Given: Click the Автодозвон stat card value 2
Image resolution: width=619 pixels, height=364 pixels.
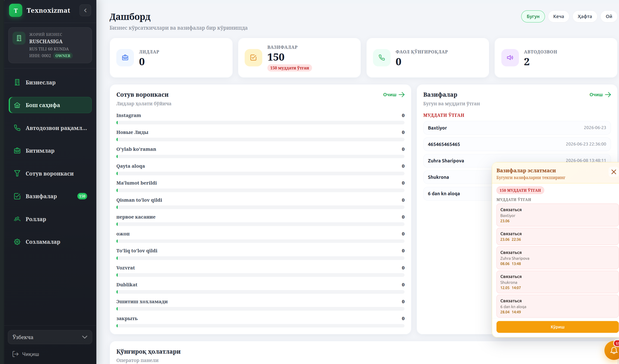Looking at the screenshot, I should [527, 62].
